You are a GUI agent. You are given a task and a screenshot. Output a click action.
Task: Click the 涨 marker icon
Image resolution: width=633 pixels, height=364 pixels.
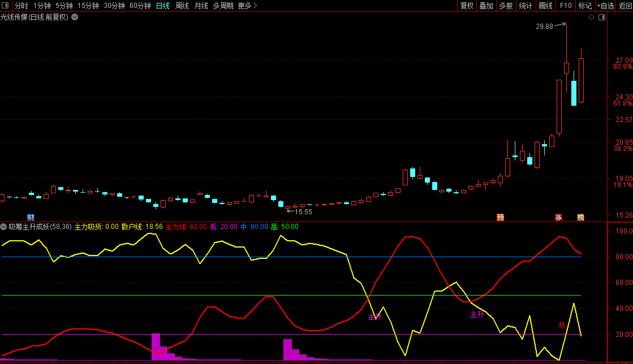(558, 217)
